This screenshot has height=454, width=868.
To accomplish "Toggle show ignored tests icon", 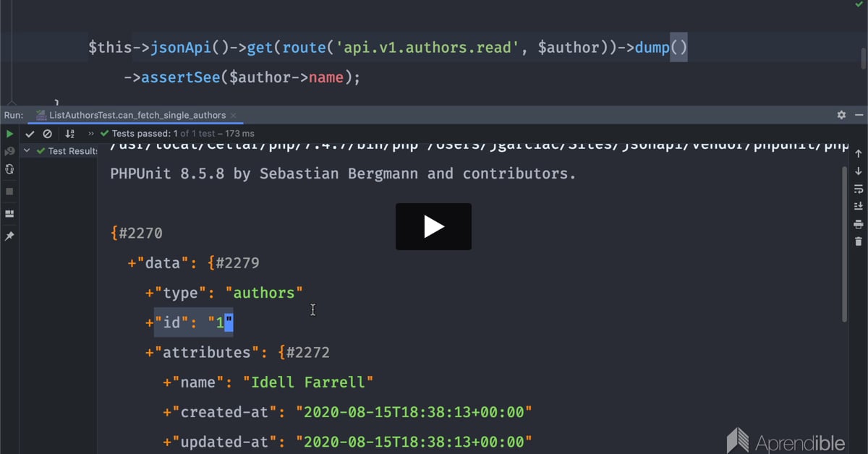I will pyautogui.click(x=47, y=134).
